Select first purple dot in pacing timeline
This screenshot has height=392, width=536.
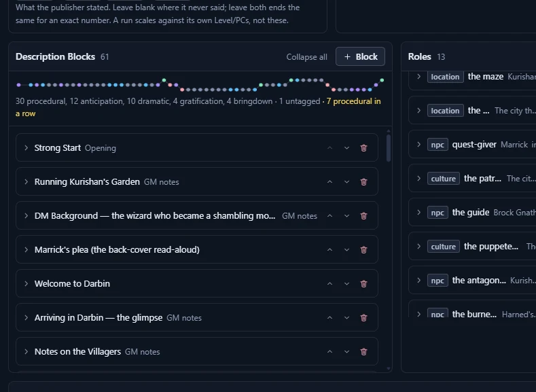(19, 85)
